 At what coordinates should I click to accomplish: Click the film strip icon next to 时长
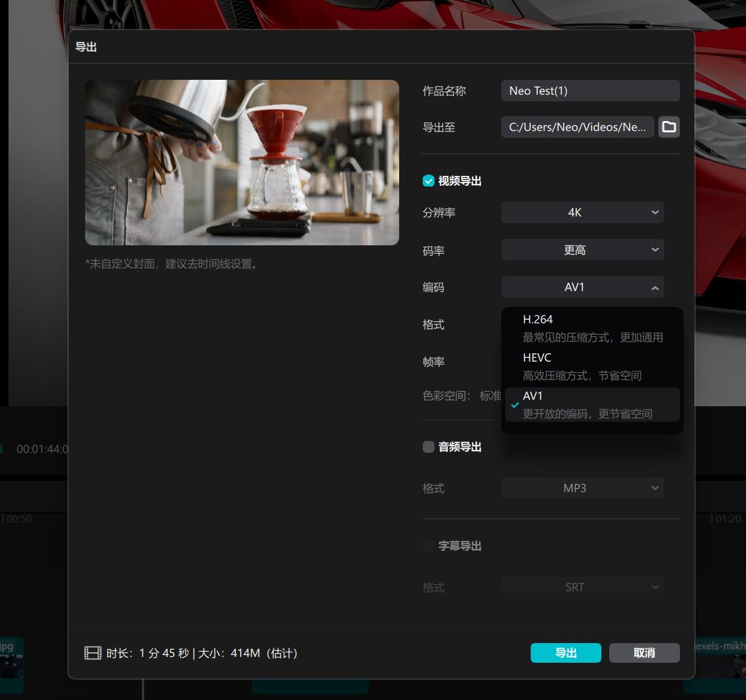click(x=91, y=652)
